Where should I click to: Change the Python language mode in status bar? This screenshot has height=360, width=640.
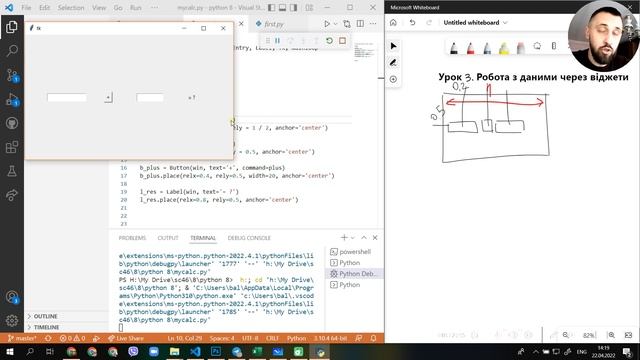[x=296, y=338]
